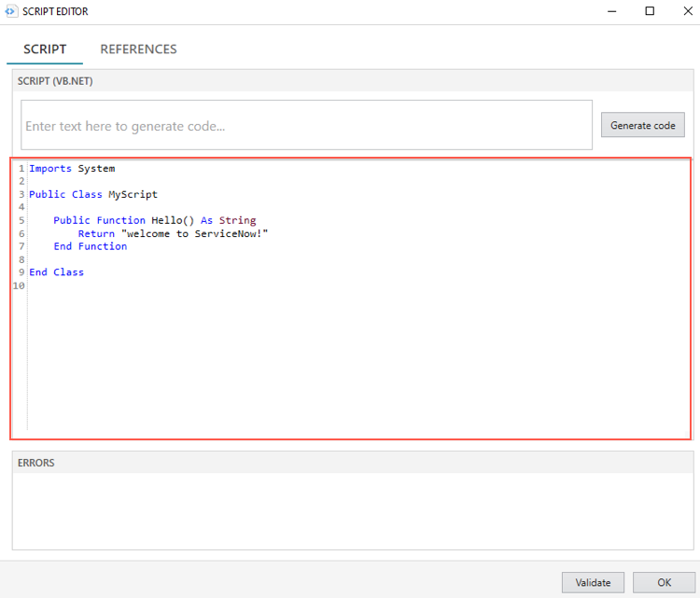Click the 'Public Function Hello() As String' line
The height and width of the screenshot is (598, 700).
154,220
